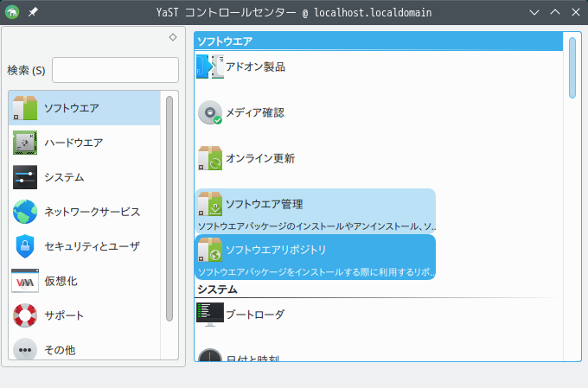Select 仮想化 label in category list
This screenshot has height=388, width=588.
click(x=61, y=281)
